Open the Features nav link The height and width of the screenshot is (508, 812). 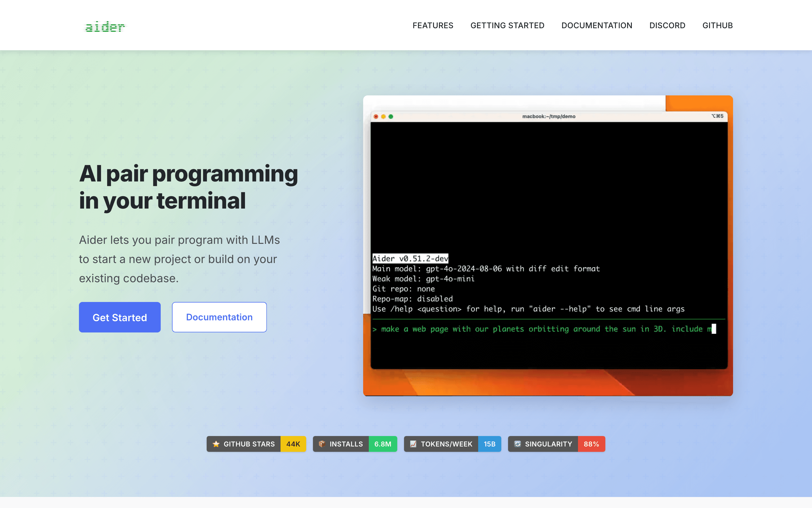coord(433,25)
